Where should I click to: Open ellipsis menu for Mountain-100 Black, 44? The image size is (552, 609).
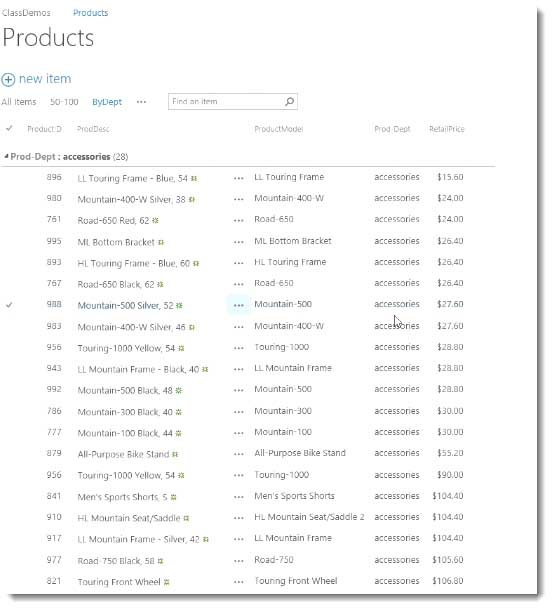pos(239,433)
